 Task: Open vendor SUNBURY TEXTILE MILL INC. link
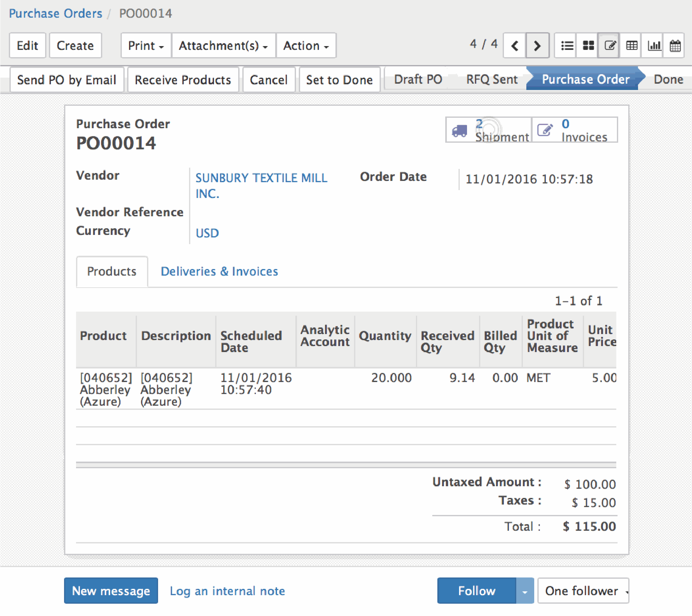coord(261,186)
